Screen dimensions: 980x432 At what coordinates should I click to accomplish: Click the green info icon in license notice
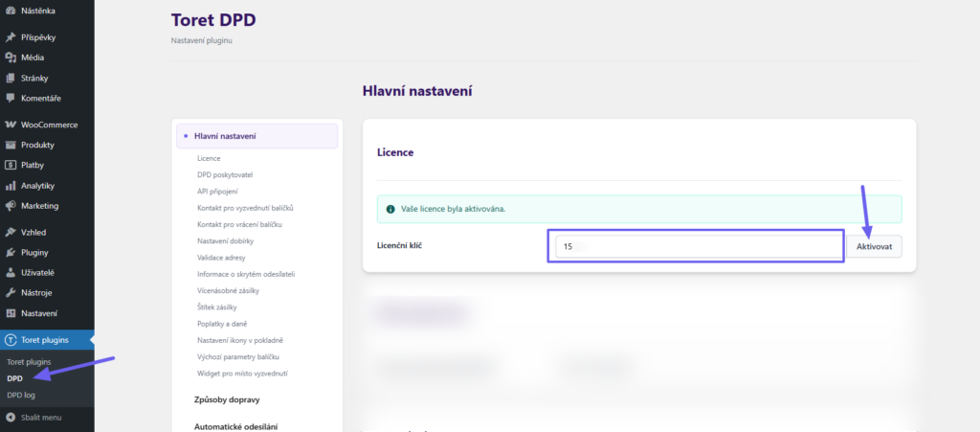click(x=390, y=209)
